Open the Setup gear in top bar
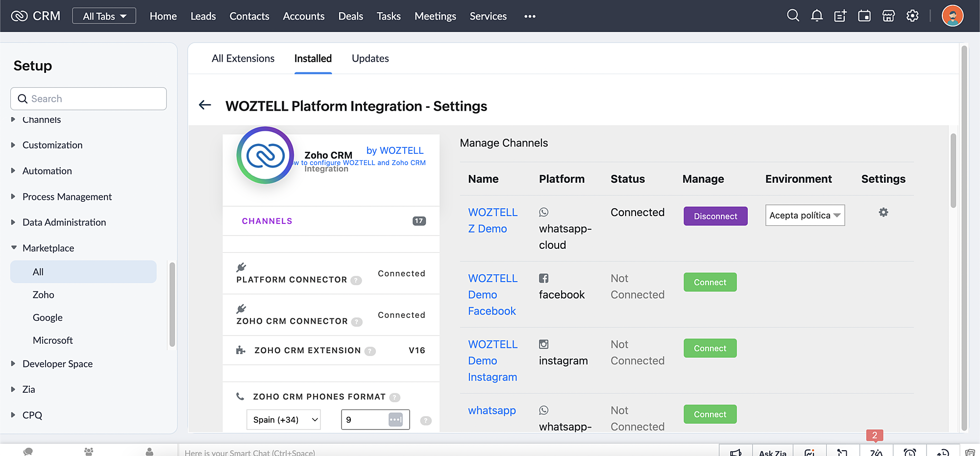The image size is (980, 456). click(x=912, y=16)
